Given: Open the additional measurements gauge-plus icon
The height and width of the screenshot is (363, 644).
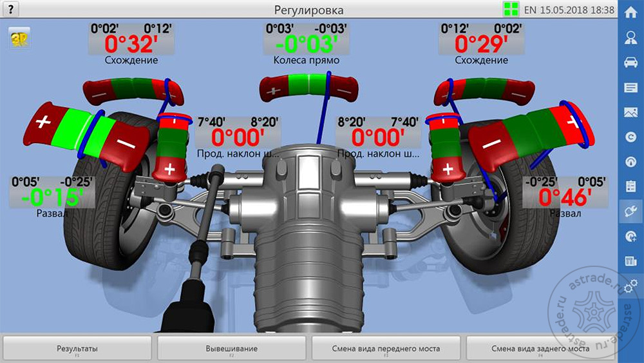Looking at the screenshot, I should [x=630, y=237].
